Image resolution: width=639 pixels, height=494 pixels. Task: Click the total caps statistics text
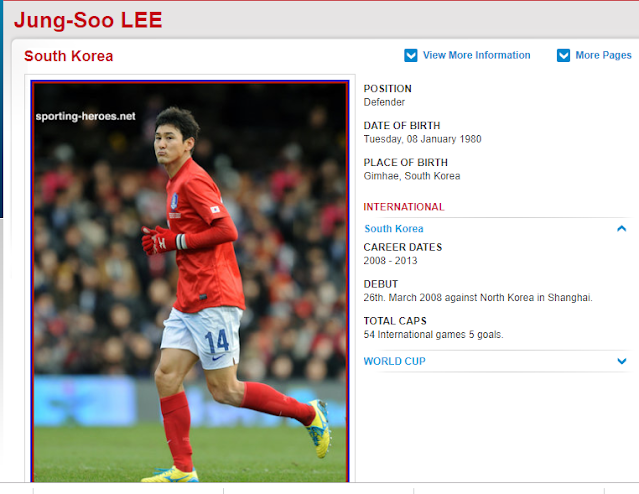click(x=433, y=335)
